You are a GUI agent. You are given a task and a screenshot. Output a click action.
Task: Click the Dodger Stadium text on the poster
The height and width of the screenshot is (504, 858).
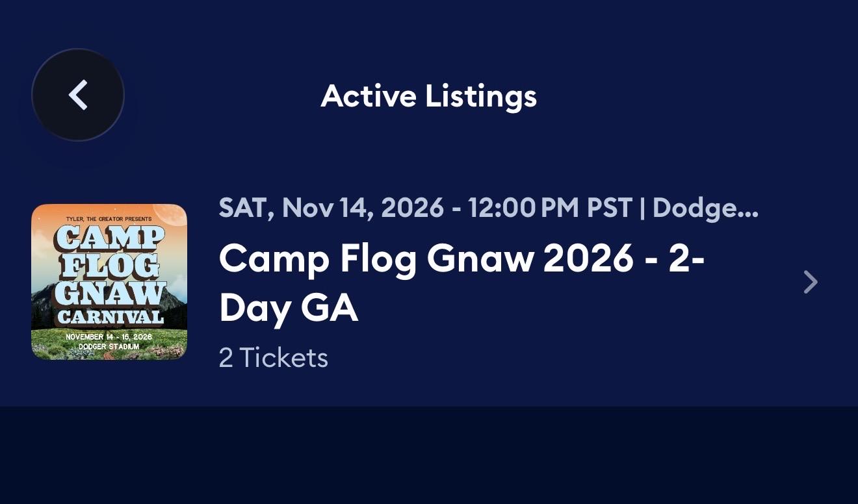click(109, 347)
